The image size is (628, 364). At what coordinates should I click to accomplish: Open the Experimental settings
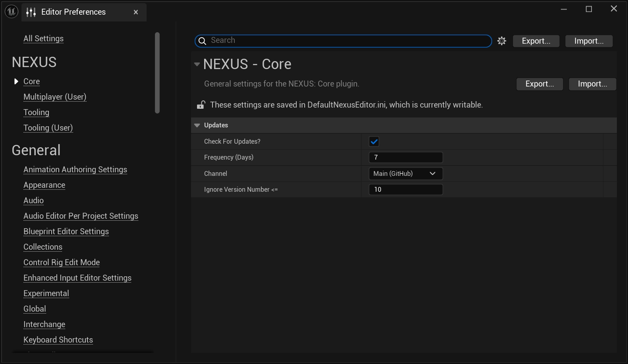point(46,293)
